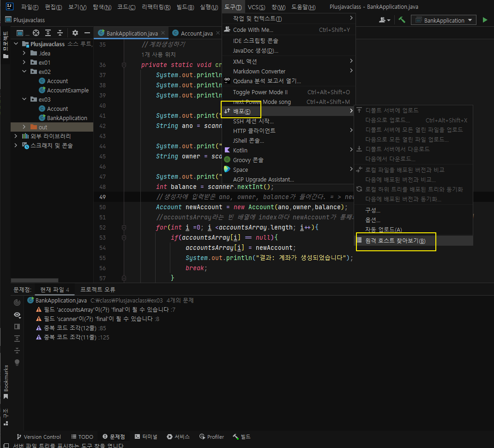Open the Kotlin submenu
The width and height of the screenshot is (494, 448).
(x=289, y=150)
